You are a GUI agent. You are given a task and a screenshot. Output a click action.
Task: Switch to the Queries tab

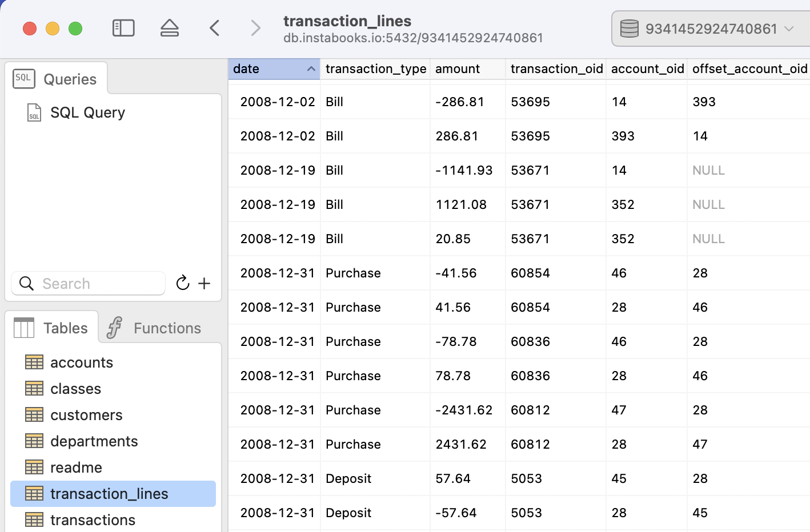[x=56, y=79]
